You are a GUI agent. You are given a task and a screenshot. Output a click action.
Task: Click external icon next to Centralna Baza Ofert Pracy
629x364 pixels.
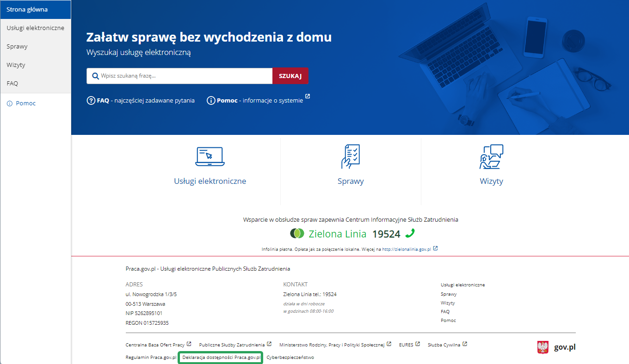tap(189, 344)
